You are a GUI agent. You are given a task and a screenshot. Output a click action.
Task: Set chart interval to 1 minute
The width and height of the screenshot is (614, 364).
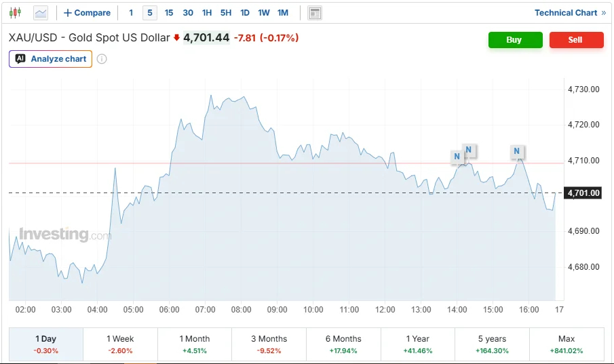point(131,13)
